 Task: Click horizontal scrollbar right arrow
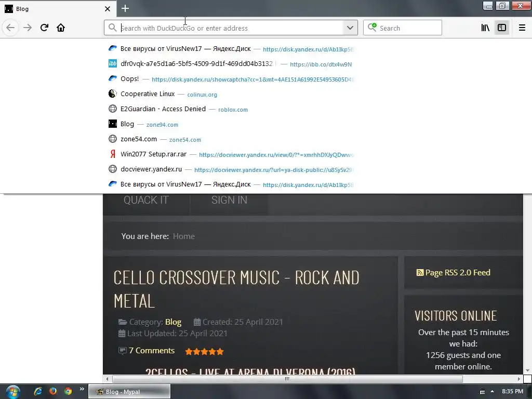click(519, 379)
